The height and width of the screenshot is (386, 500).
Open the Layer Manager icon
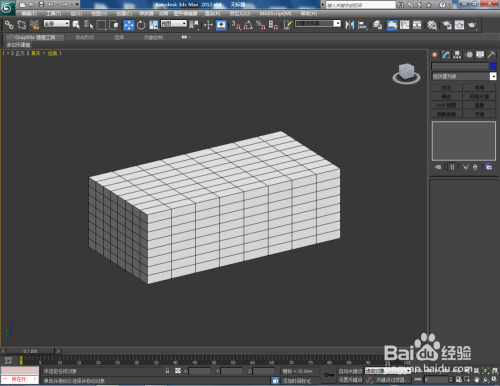point(377,25)
